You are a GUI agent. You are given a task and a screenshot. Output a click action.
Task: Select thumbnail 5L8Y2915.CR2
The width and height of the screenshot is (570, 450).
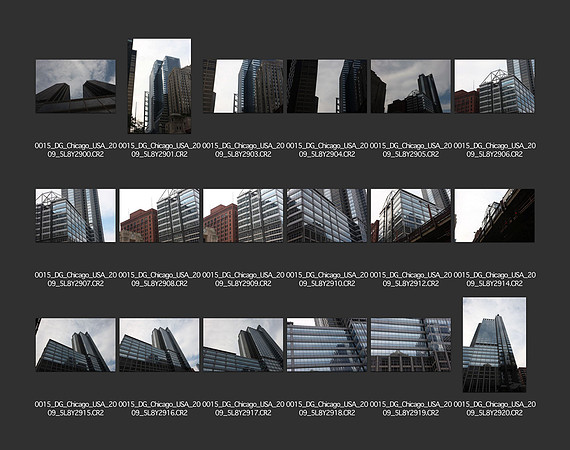click(x=76, y=345)
